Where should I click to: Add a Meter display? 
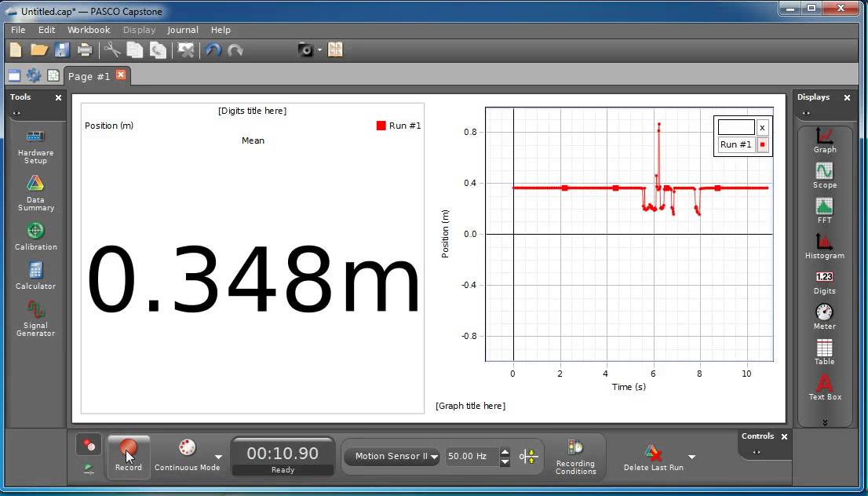(x=825, y=316)
